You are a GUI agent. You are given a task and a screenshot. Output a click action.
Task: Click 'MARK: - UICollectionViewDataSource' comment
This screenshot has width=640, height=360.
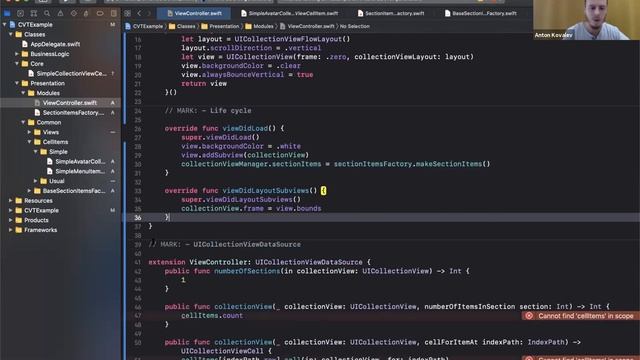pos(224,244)
